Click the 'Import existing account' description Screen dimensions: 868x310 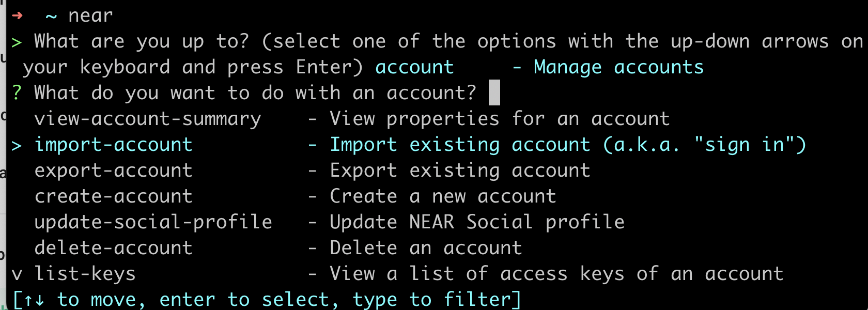[x=460, y=145]
